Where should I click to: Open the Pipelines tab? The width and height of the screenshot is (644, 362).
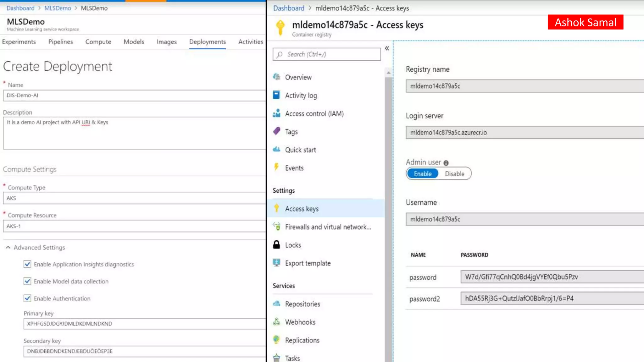coord(60,42)
